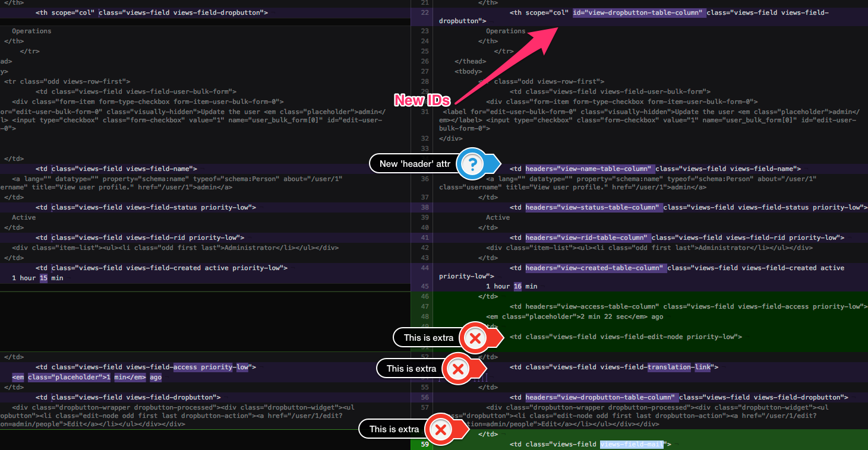This screenshot has height=450, width=868.
Task: Select the "This is extra" label for the edit-node line
Action: pos(428,338)
